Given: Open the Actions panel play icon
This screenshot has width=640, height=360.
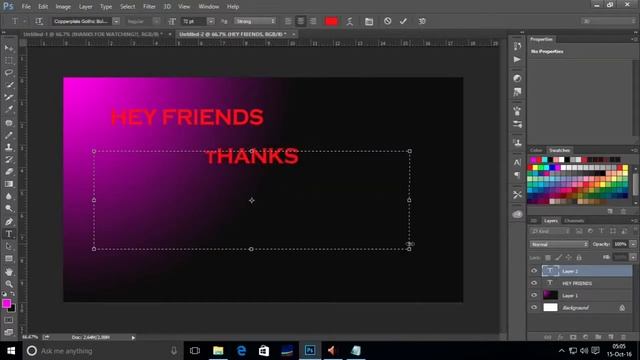Looking at the screenshot, I should point(517,60).
